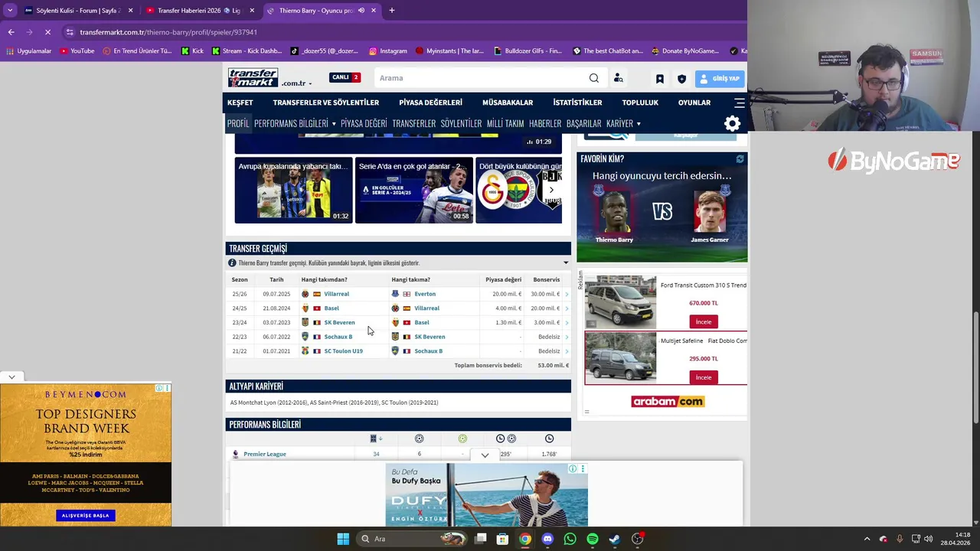Open the hamburger menu in navigation bar
This screenshot has height=551, width=980.
click(740, 103)
